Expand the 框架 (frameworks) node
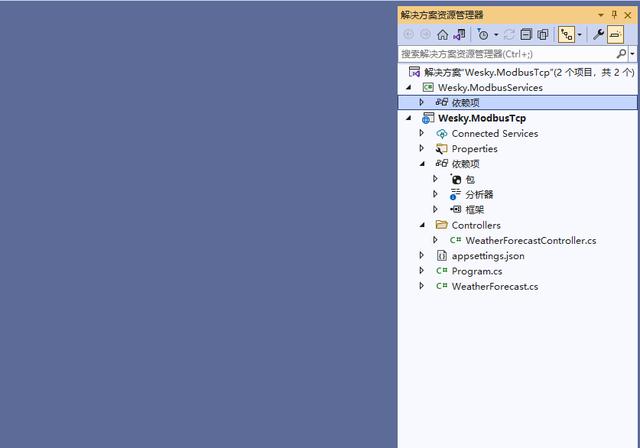This screenshot has height=448, width=640. (x=436, y=209)
